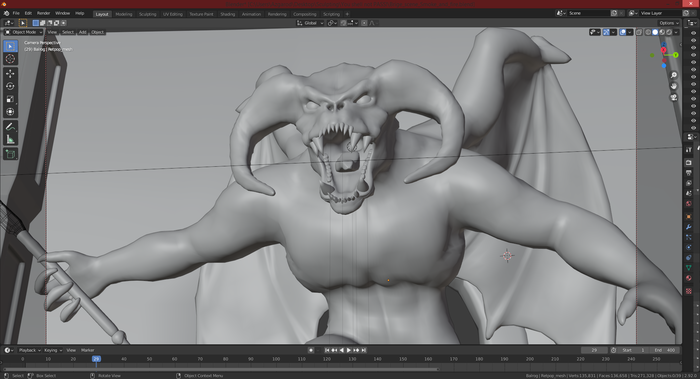Select the Measure tool
The height and width of the screenshot is (379, 700).
[x=10, y=140]
